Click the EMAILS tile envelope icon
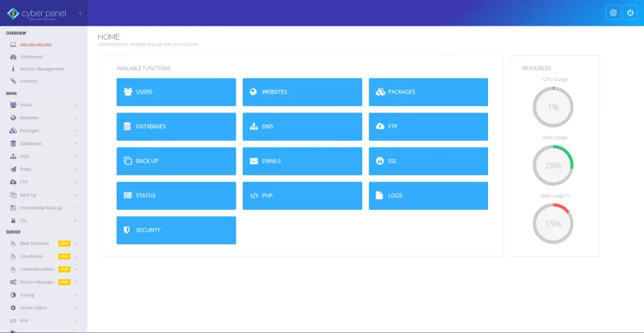Image resolution: width=644 pixels, height=333 pixels. tap(254, 161)
